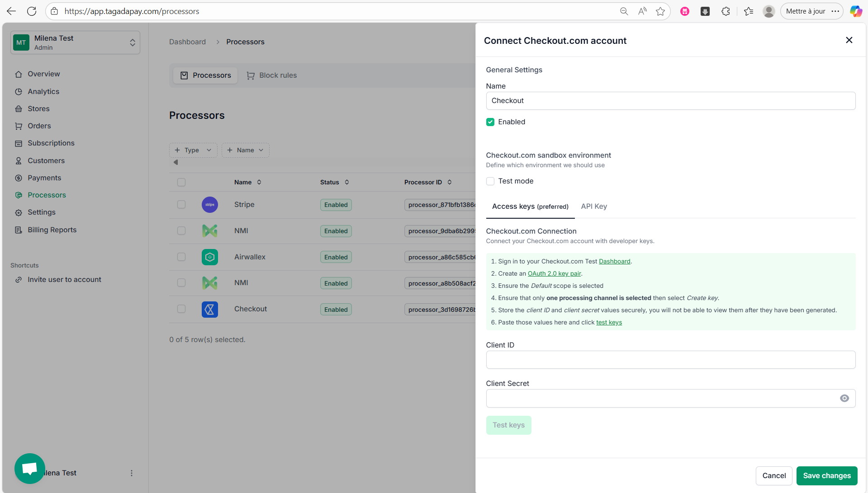Switch to Block rules tab
Viewport: 868px width, 493px height.
coord(272,75)
